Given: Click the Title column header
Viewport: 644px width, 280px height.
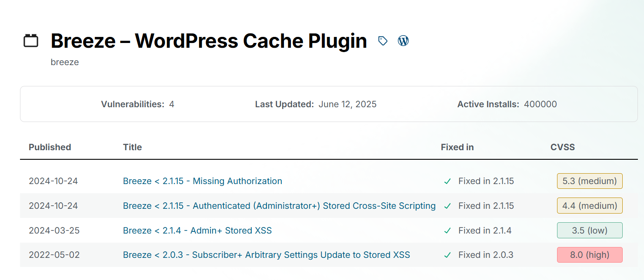Looking at the screenshot, I should point(133,147).
